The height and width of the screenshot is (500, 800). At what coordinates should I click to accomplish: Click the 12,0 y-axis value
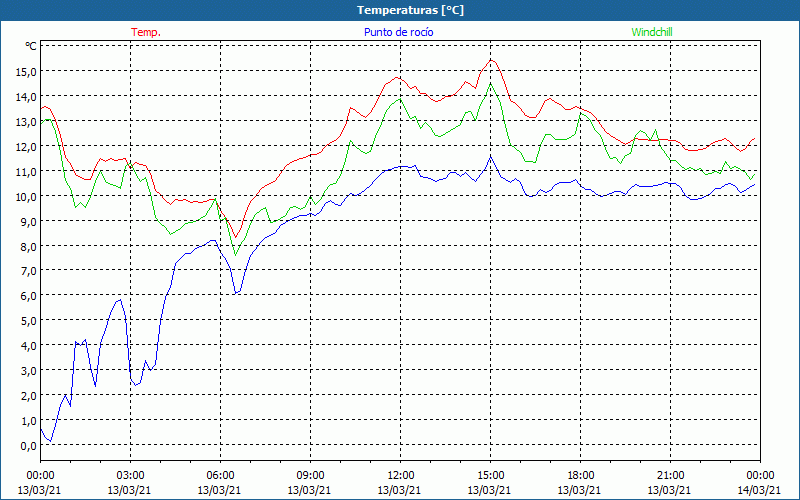pos(27,147)
